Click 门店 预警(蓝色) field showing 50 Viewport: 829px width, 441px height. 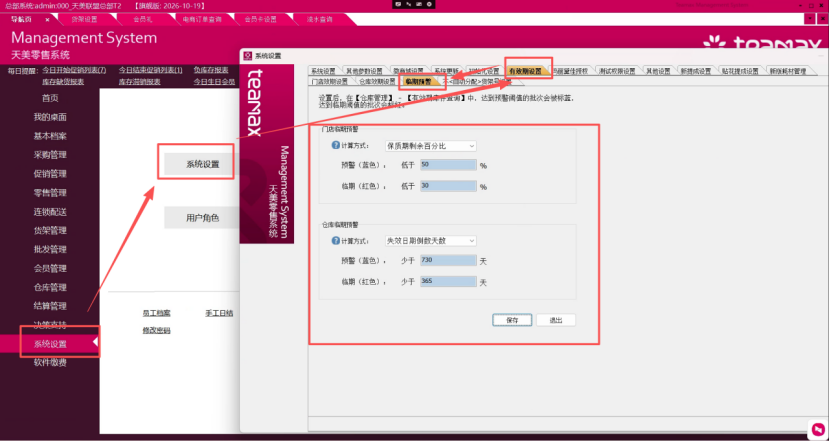point(448,165)
